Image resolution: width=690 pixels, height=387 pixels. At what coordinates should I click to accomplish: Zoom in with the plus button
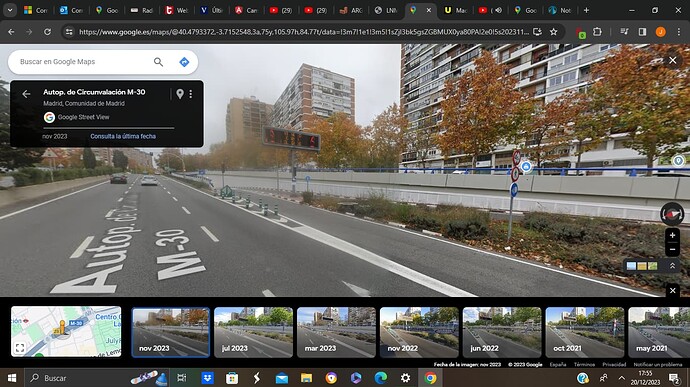pyautogui.click(x=672, y=236)
